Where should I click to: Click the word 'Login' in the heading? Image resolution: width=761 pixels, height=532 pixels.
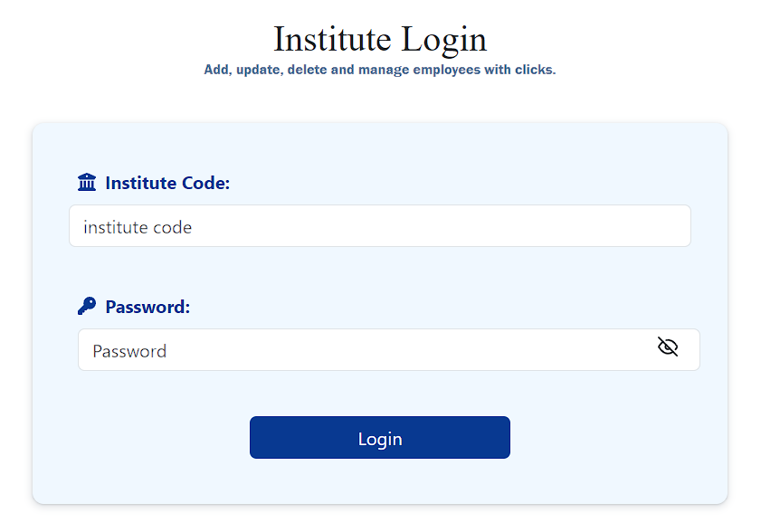click(x=444, y=39)
